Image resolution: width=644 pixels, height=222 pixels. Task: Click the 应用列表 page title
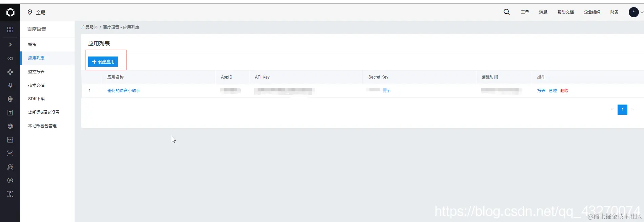(99, 43)
